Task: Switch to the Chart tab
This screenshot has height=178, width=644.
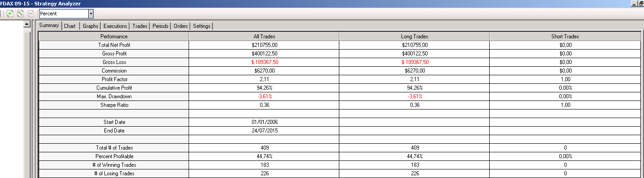Action: pos(70,26)
